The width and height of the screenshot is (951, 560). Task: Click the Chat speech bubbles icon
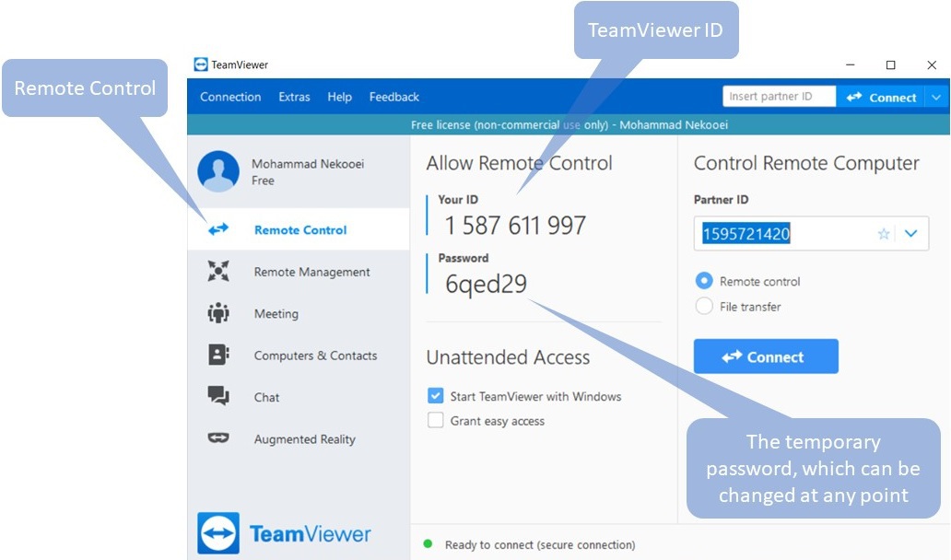click(x=218, y=396)
